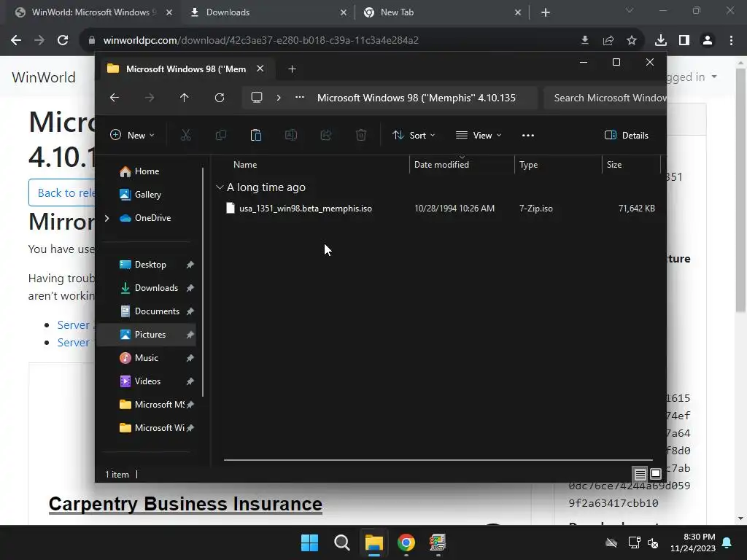Open Windows Start menu
This screenshot has height=560, width=747.
[x=309, y=542]
